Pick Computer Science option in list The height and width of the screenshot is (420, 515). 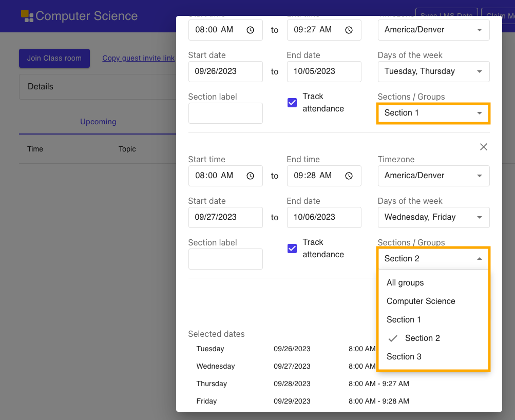point(421,301)
